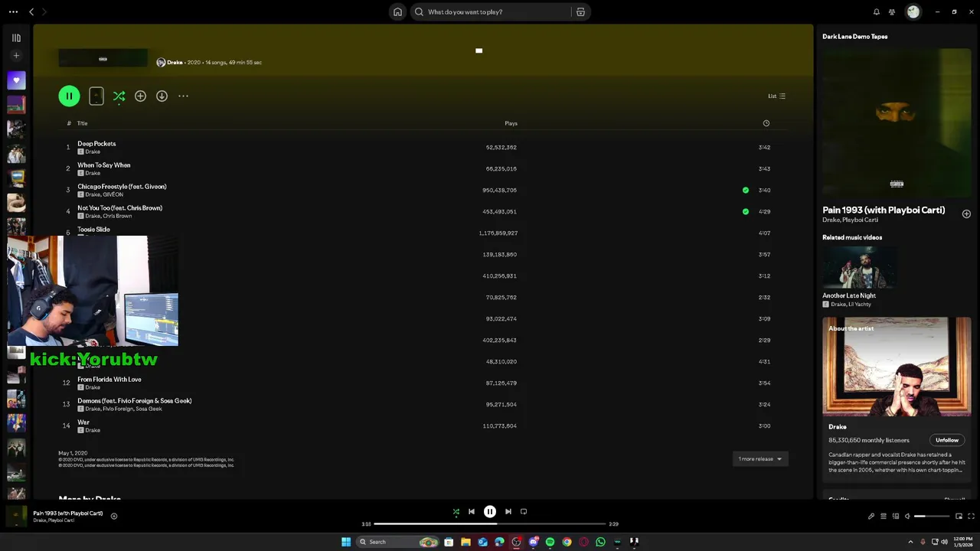The image size is (980, 551).
Task: Open the three-dot app menu at top left
Action: (x=13, y=11)
